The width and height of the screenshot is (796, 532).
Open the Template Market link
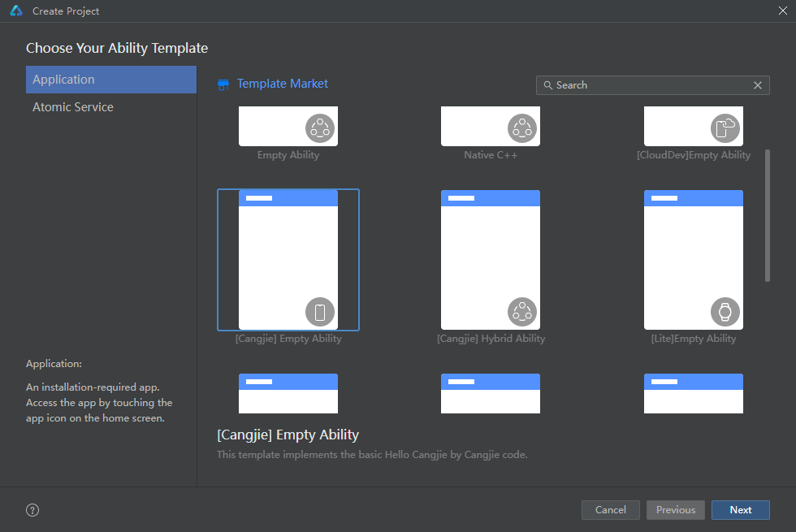(283, 84)
